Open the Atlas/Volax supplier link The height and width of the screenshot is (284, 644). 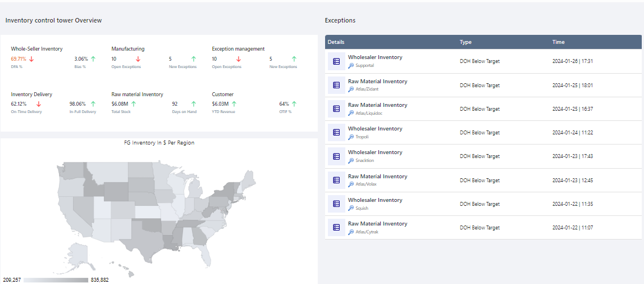pos(368,184)
